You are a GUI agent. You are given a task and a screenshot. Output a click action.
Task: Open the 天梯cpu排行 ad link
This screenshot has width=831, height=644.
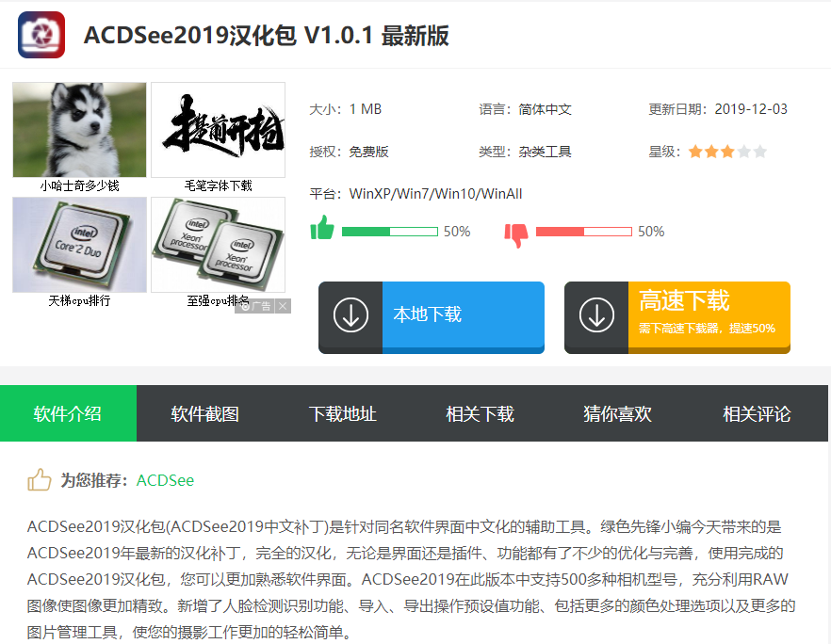pos(79,301)
